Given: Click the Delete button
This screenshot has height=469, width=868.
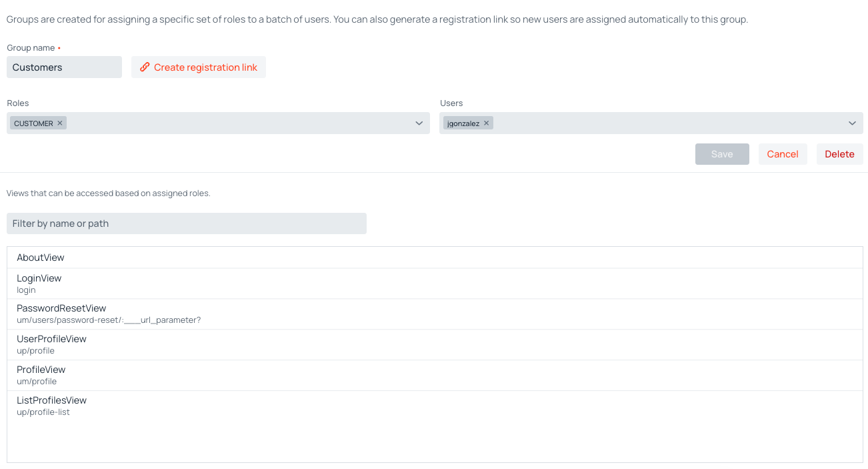Looking at the screenshot, I should pyautogui.click(x=839, y=154).
